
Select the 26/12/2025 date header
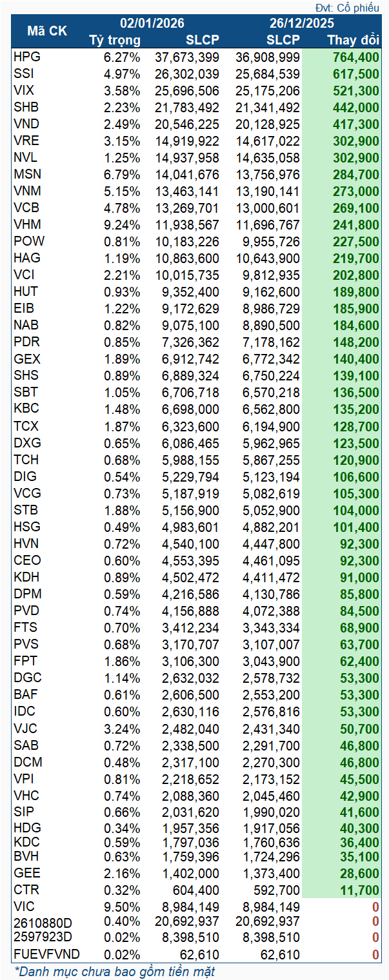tap(302, 24)
